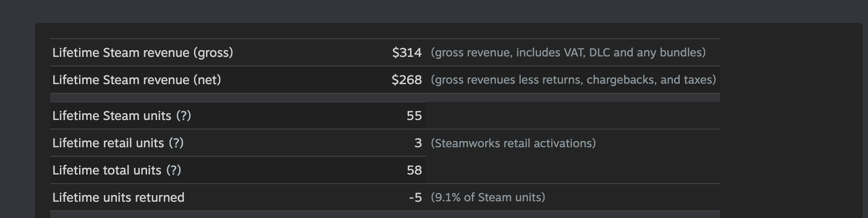Click the $268 net revenue value
Screen dimensions: 868x218
[407, 80]
